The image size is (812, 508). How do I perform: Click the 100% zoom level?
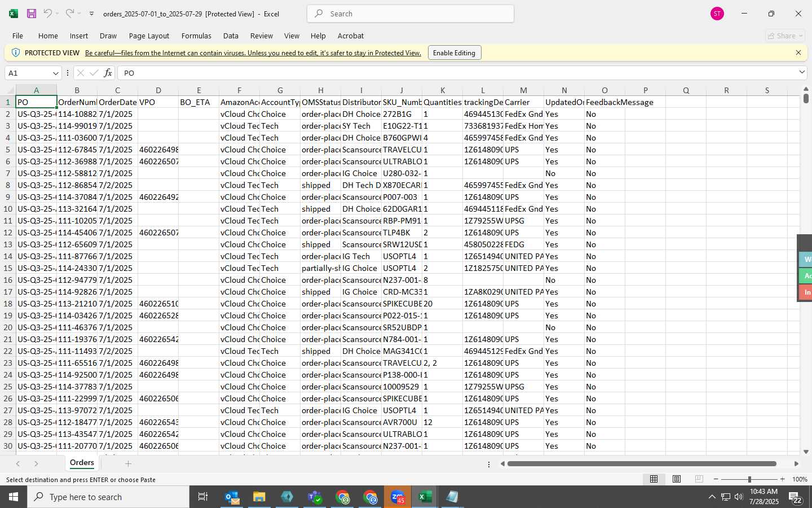800,479
